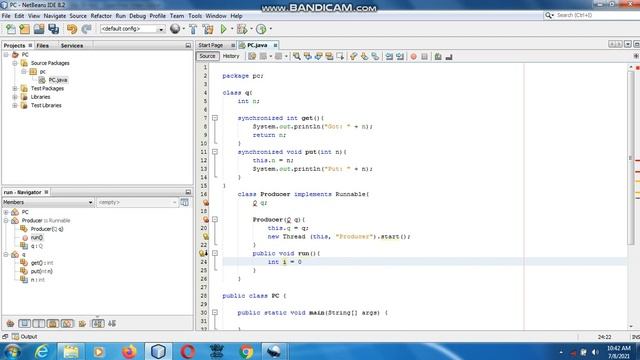
Task: Click the Shift Line Right icon in editor toolbar
Action: 400,56
